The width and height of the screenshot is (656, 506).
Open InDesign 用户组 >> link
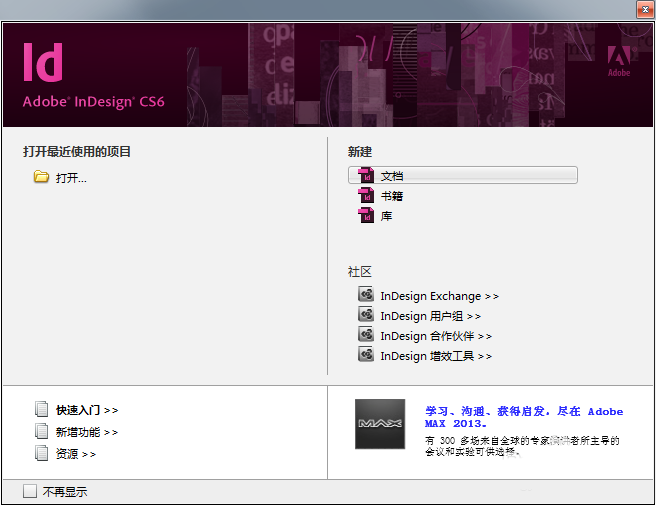pyautogui.click(x=430, y=316)
